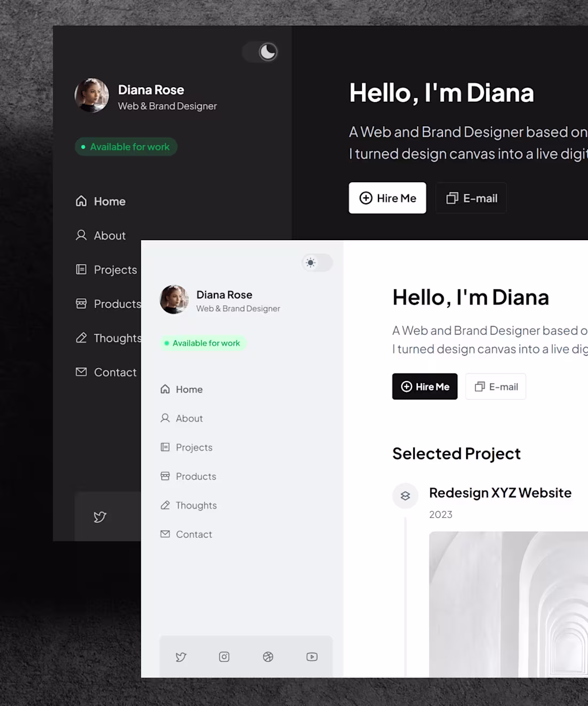Screen dimensions: 588x706
Task: Click the Twitter icon in the dark sidebar
Action: coord(100,517)
